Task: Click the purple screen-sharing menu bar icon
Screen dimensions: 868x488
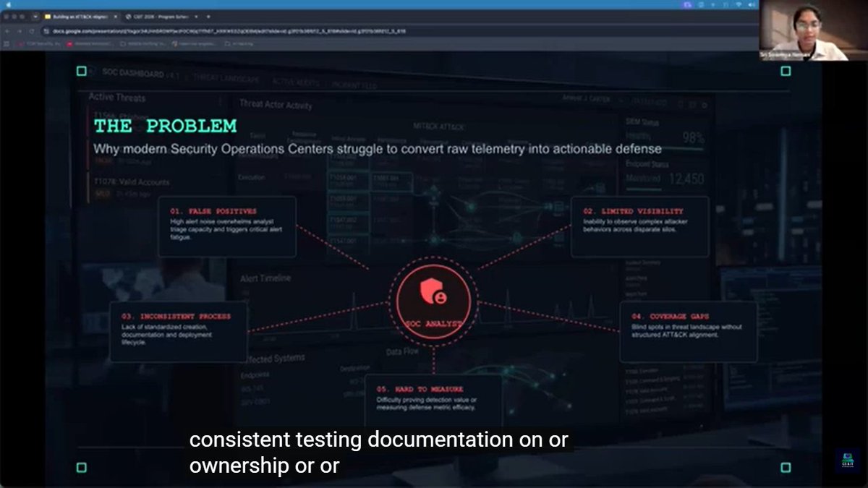Action: (687, 4)
